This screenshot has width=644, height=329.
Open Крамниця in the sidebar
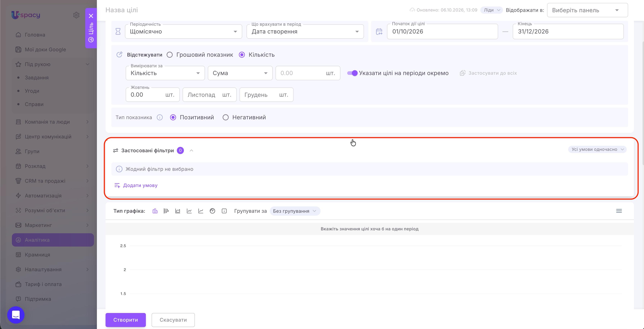[53, 255]
